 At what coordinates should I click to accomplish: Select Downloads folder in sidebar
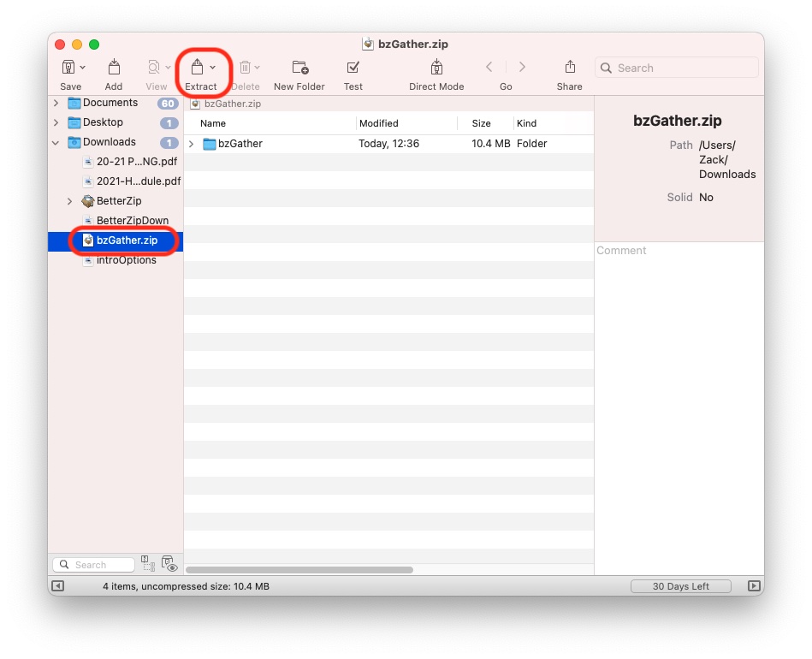tap(110, 142)
